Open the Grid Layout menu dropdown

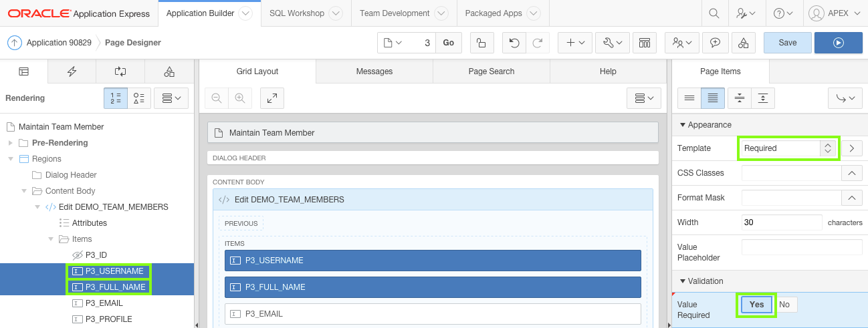coord(645,98)
